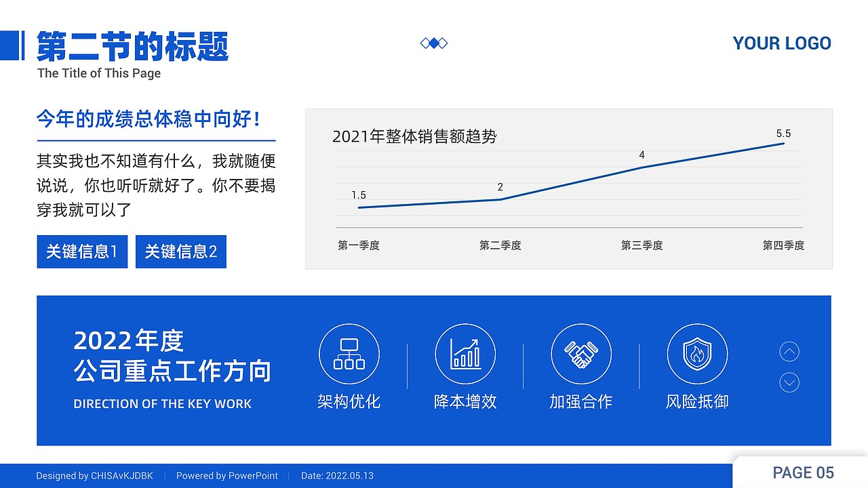The width and height of the screenshot is (868, 488).
Task: Select the paragraph starting 其实我也不知道
Action: point(156,186)
